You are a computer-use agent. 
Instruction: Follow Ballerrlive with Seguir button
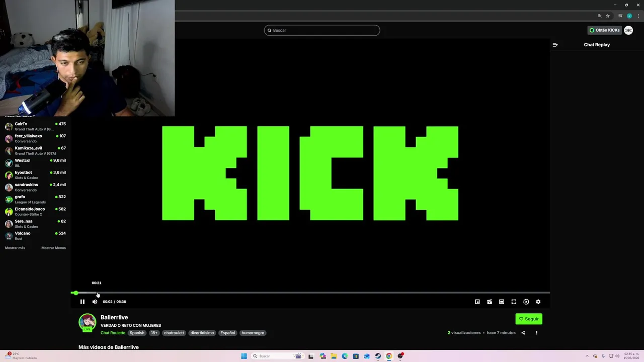[x=529, y=319]
